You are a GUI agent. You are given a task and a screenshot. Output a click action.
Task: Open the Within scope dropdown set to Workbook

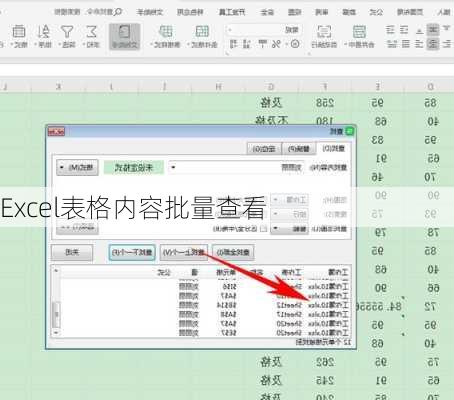(289, 200)
